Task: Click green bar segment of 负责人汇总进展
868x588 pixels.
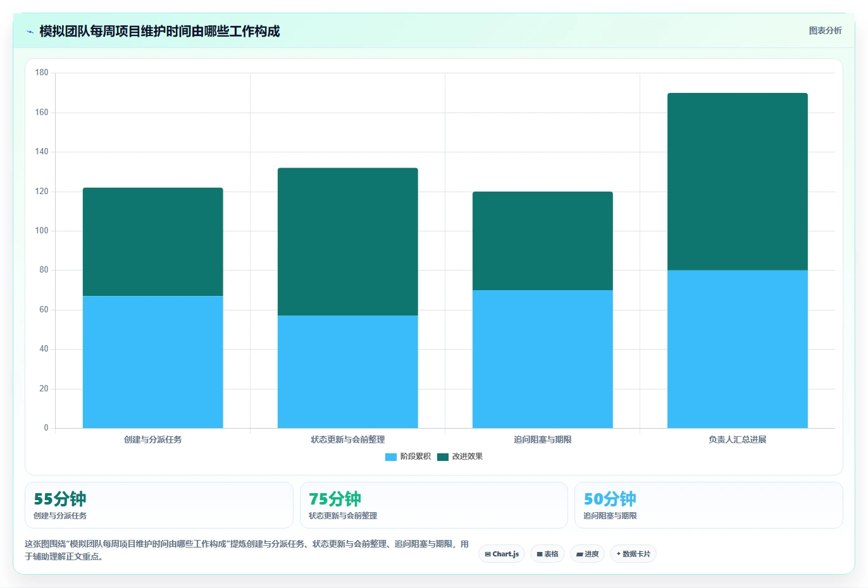Action: (737, 181)
